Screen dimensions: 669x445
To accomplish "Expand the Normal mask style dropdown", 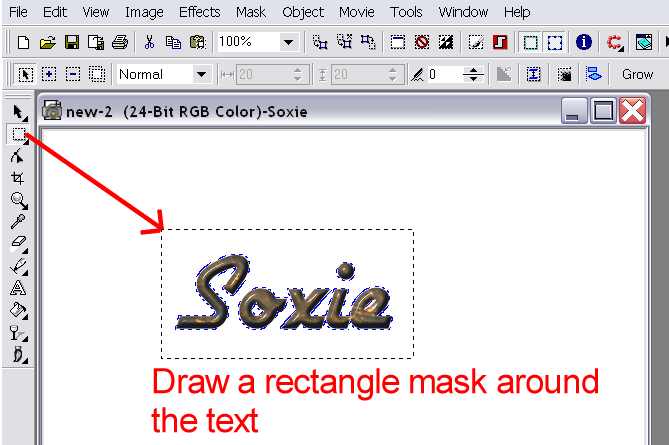I will (201, 74).
